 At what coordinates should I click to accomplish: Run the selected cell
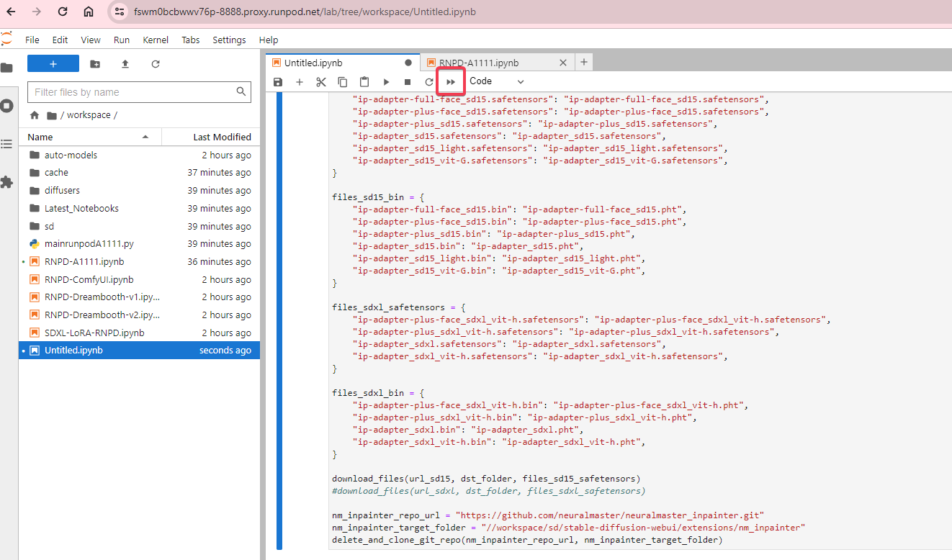pos(386,82)
